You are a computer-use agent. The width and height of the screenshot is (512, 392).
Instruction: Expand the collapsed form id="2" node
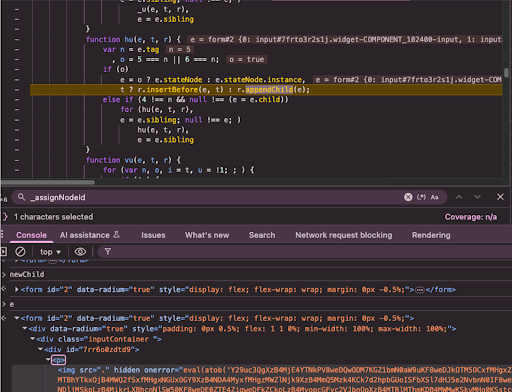[x=16, y=289]
